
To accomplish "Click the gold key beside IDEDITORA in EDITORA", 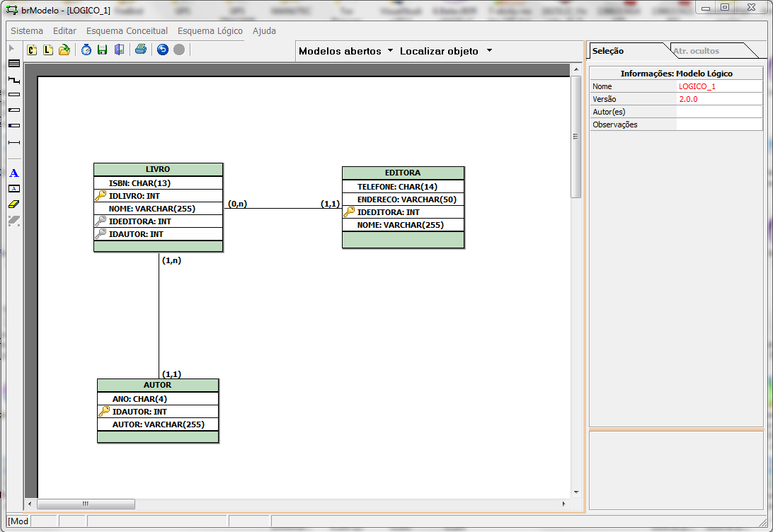I will click(349, 212).
